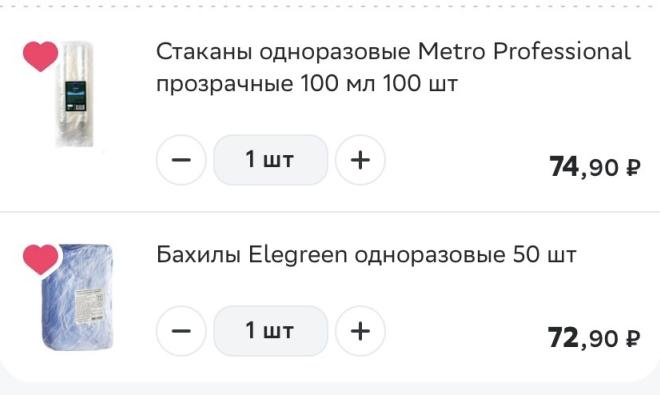This screenshot has height=395, width=660.
Task: Click the white sticker on the shoe covers package
Action: click(x=89, y=306)
